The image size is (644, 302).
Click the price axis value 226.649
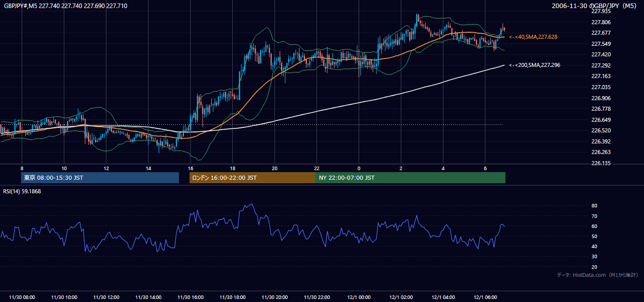(601, 120)
